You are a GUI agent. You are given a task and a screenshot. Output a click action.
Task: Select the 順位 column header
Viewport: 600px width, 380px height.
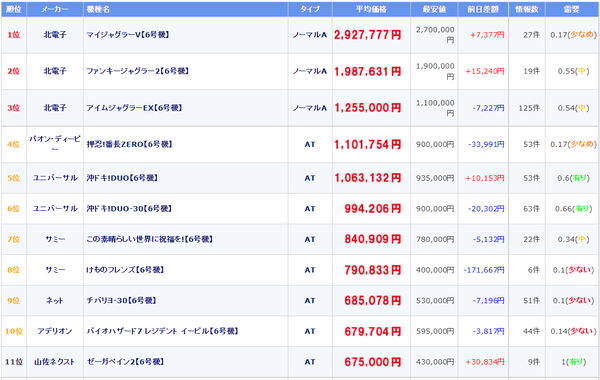(x=14, y=9)
